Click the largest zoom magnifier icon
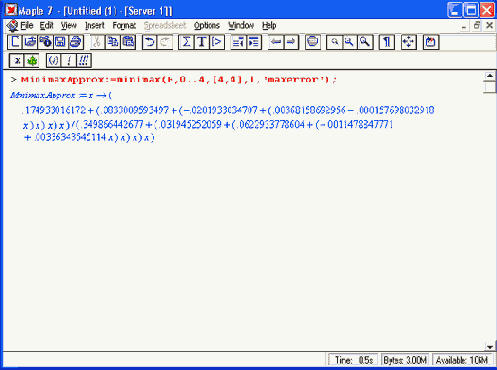Viewport: 497px width, 370px height. click(365, 42)
